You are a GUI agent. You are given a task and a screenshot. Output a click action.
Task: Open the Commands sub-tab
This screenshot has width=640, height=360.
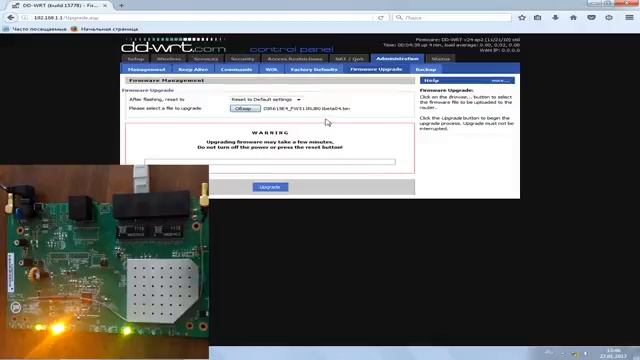236,69
